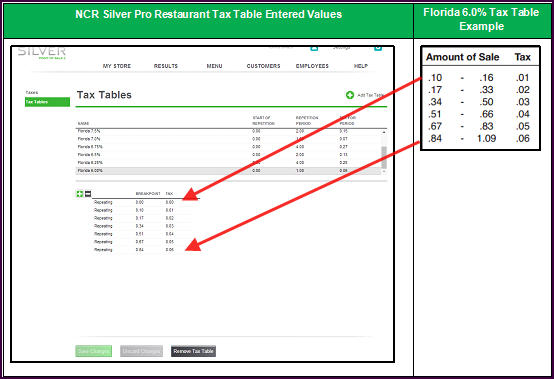Screen dimensions: 554x379
Task: Select the Florida 7.5% tax table row
Action: coord(228,131)
